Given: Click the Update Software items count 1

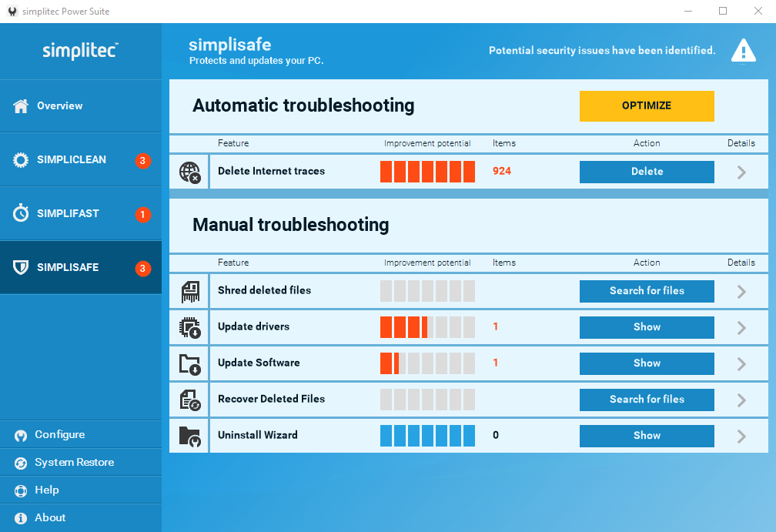Looking at the screenshot, I should [x=496, y=363].
